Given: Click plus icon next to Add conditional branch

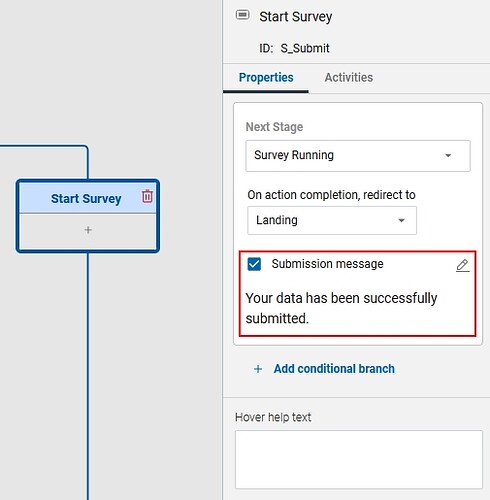Looking at the screenshot, I should tap(258, 369).
